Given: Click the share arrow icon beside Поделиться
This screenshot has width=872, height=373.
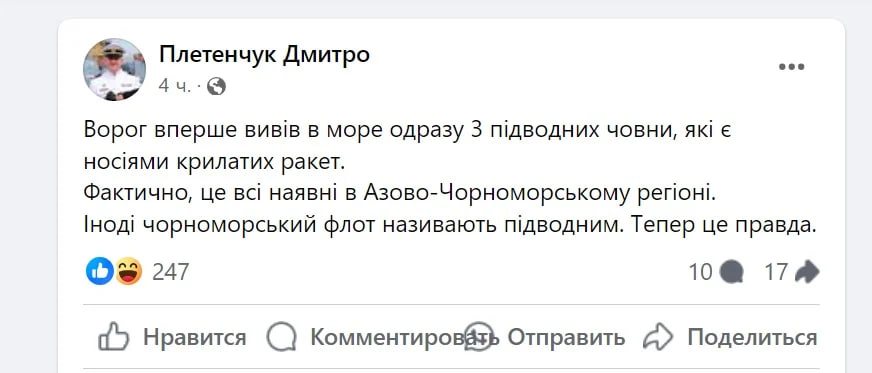Looking at the screenshot, I should [x=658, y=336].
